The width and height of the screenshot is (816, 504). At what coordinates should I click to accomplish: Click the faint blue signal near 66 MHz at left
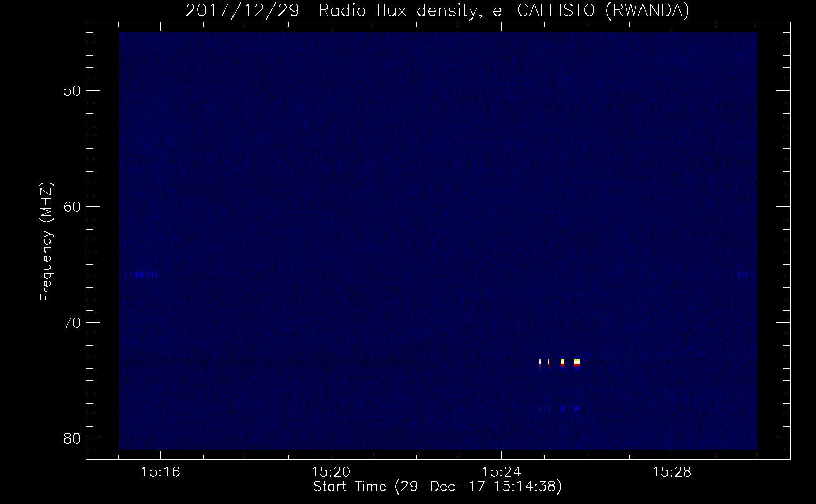pos(140,275)
